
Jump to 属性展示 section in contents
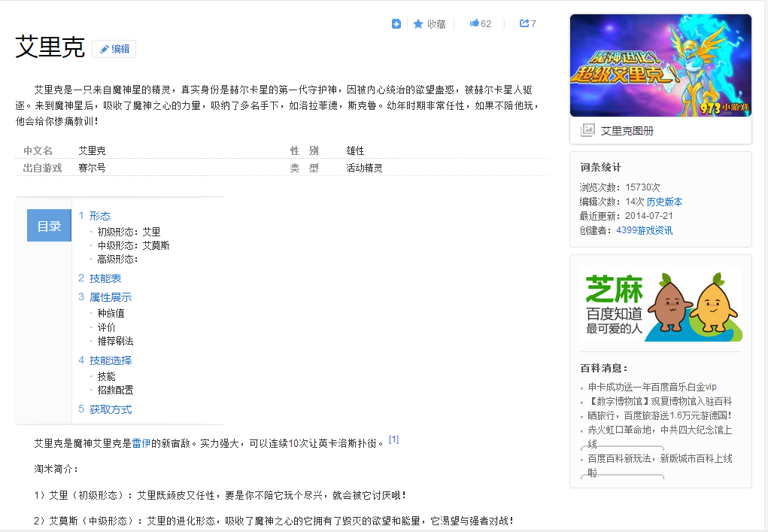(111, 297)
